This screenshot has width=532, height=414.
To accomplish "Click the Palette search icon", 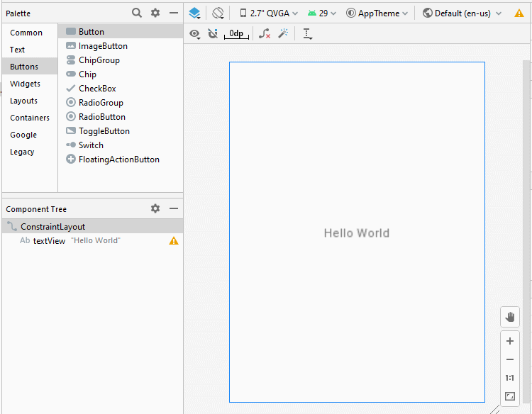I will click(x=137, y=13).
